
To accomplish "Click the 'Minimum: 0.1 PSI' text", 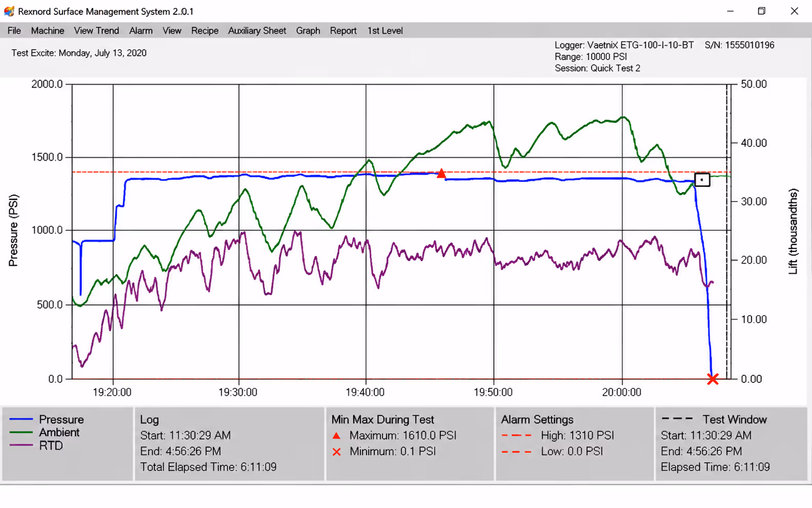I will 393,452.
